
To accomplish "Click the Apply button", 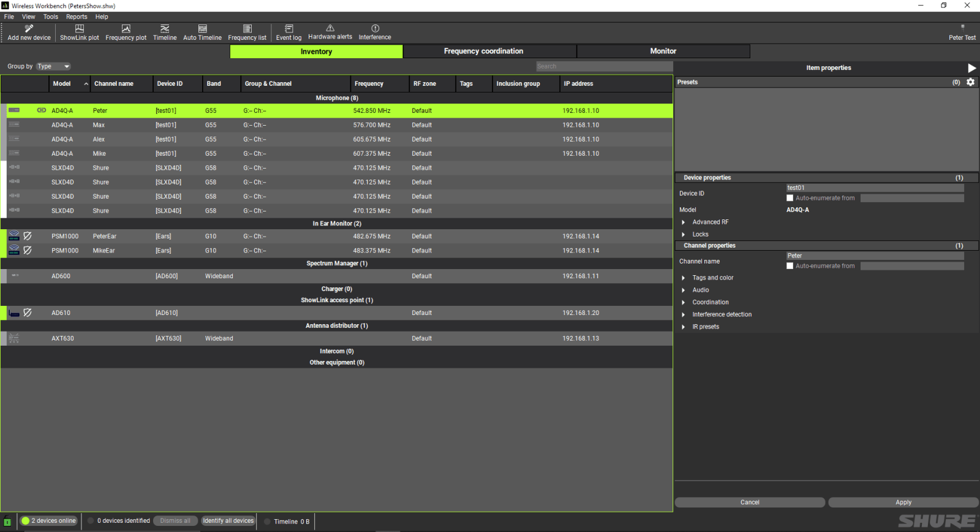I will (x=903, y=503).
